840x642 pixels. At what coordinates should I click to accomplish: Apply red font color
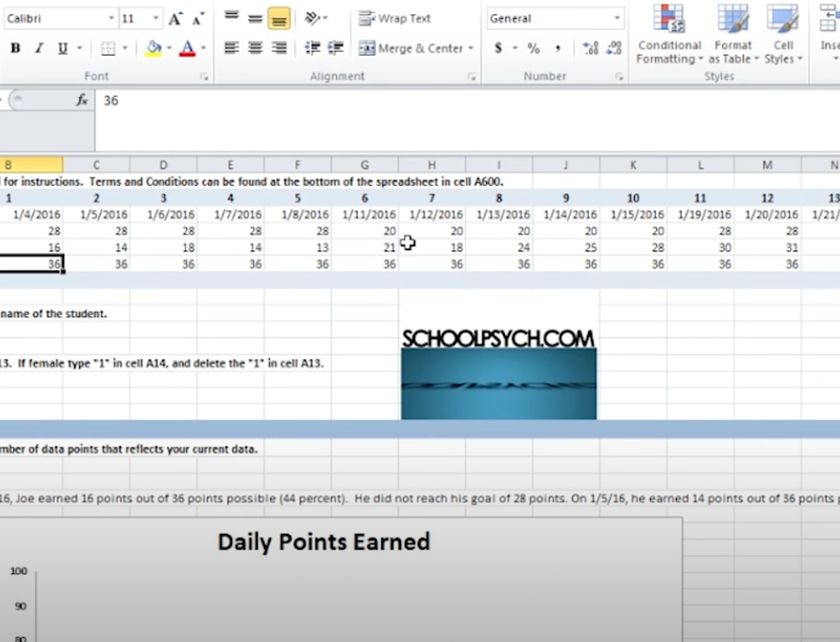[187, 48]
